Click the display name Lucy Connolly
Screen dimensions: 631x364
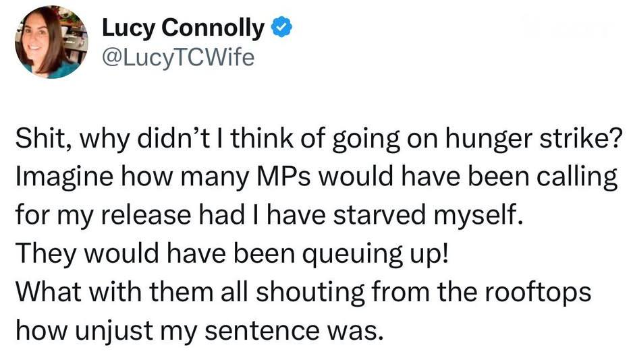[x=183, y=29]
